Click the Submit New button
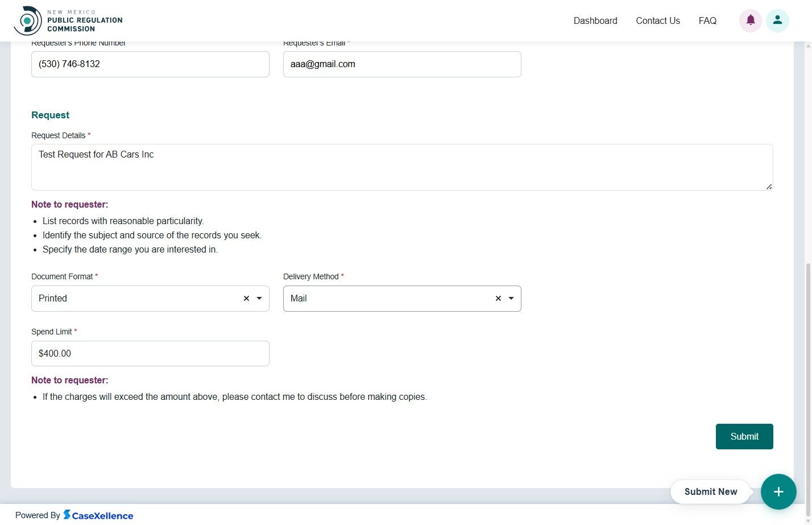 tap(710, 491)
